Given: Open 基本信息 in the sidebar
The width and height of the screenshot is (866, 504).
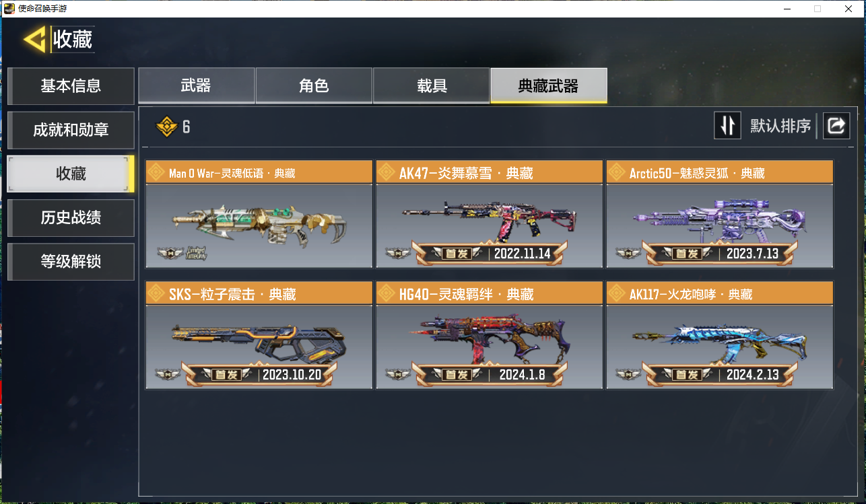Looking at the screenshot, I should click(x=71, y=86).
